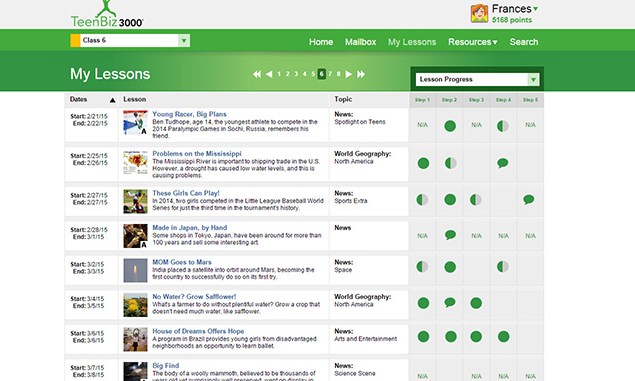Image resolution: width=635 pixels, height=381 pixels.
Task: Open the Frances user menu arrow
Action: pos(535,9)
